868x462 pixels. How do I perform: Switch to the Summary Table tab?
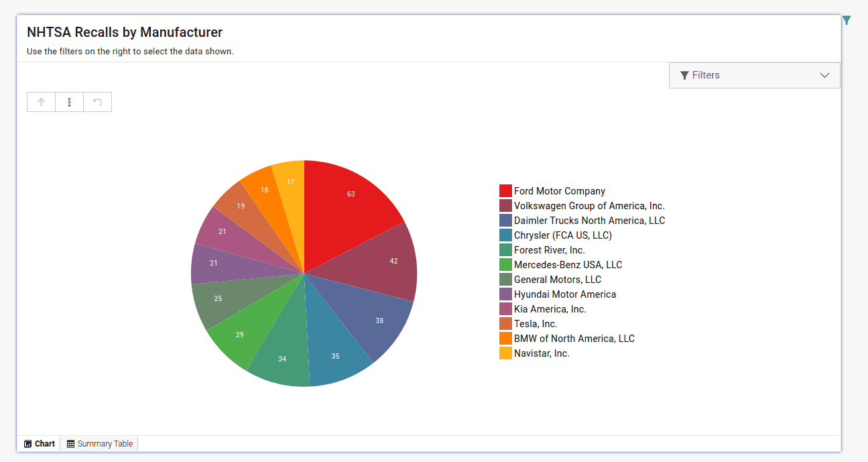(100, 444)
